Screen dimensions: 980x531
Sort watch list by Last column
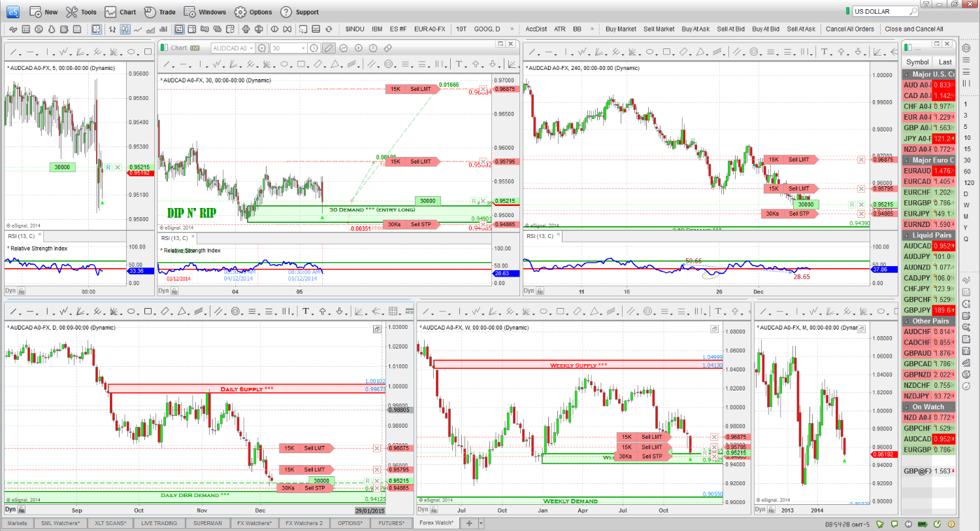pos(945,61)
